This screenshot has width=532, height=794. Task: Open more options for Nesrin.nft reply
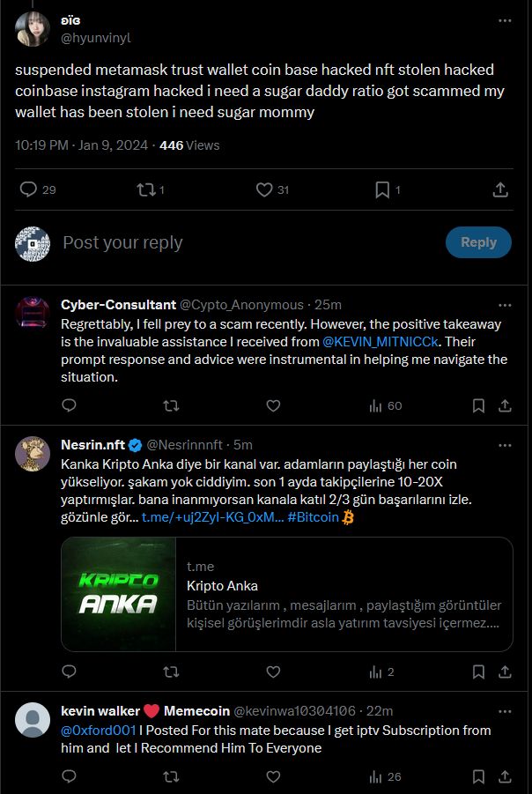pyautogui.click(x=505, y=445)
